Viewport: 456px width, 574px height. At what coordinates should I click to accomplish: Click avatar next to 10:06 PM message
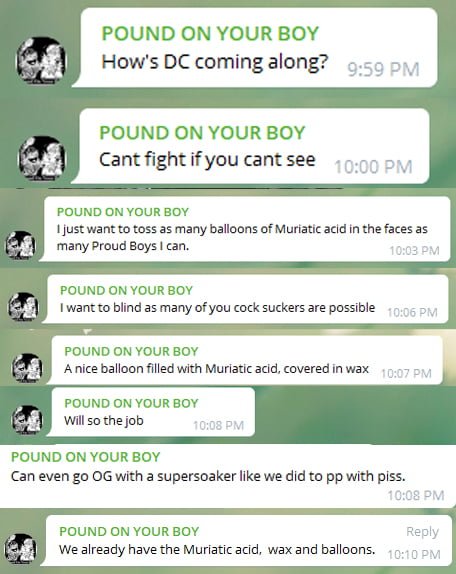23,306
